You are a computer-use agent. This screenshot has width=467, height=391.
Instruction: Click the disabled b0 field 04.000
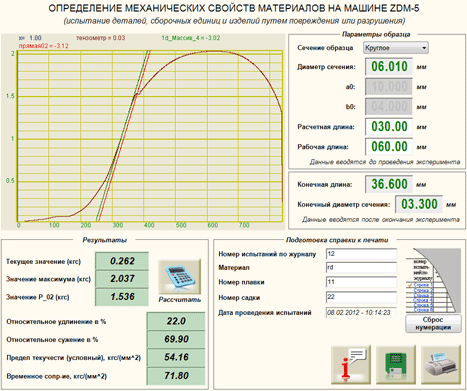click(389, 107)
